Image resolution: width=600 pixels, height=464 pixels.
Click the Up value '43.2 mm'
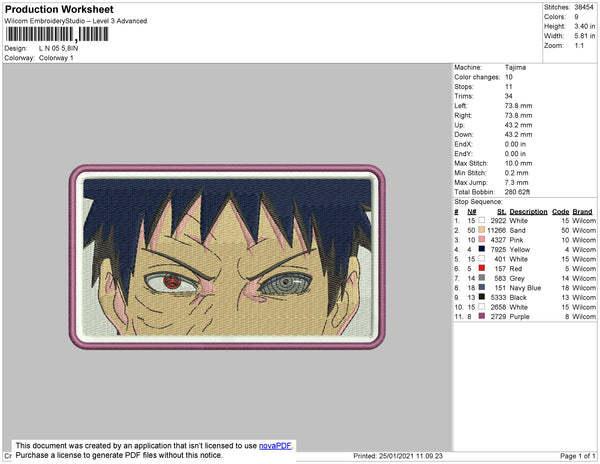click(x=518, y=125)
